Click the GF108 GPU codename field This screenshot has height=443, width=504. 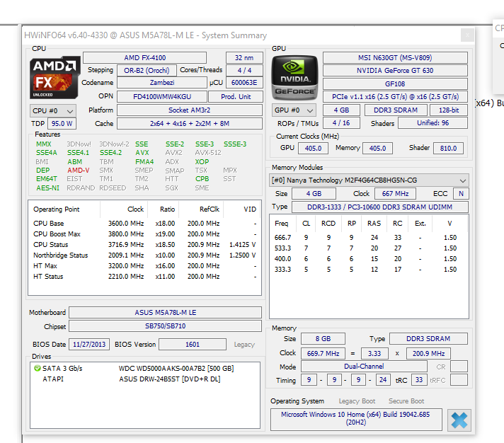[x=395, y=84]
